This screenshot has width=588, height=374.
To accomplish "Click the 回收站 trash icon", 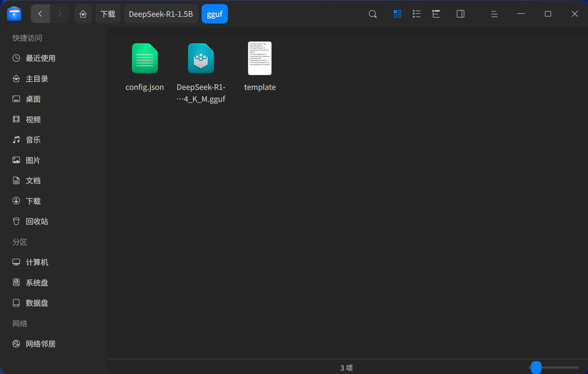I will coord(16,221).
